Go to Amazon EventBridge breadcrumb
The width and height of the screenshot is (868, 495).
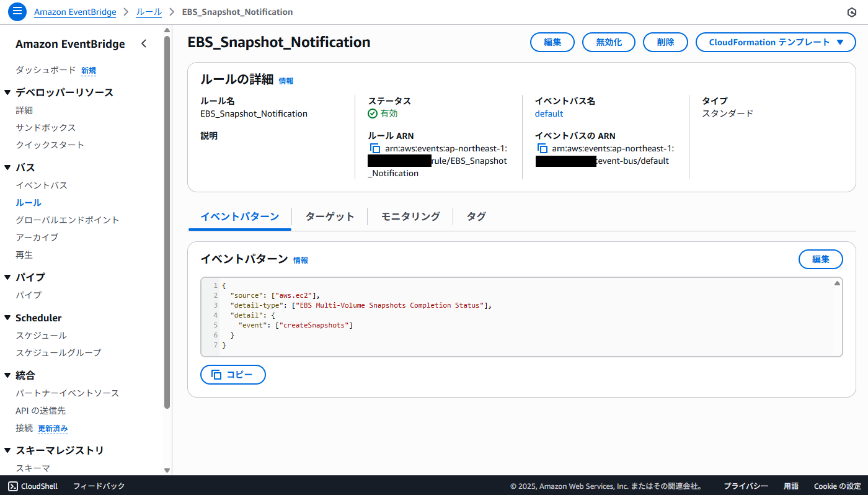coord(75,12)
